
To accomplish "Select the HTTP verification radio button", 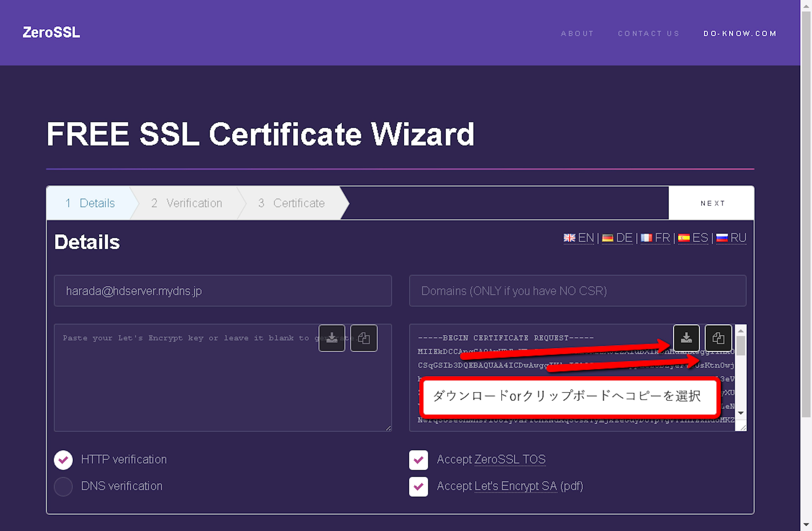I will pos(63,460).
